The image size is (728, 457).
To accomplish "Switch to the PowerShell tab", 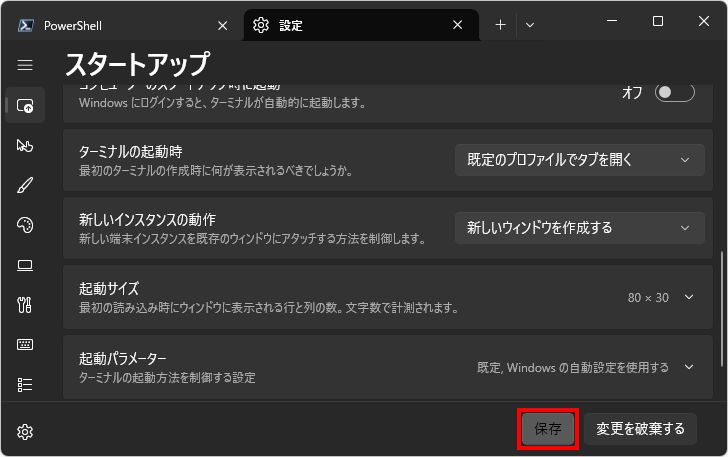I will [x=122, y=26].
